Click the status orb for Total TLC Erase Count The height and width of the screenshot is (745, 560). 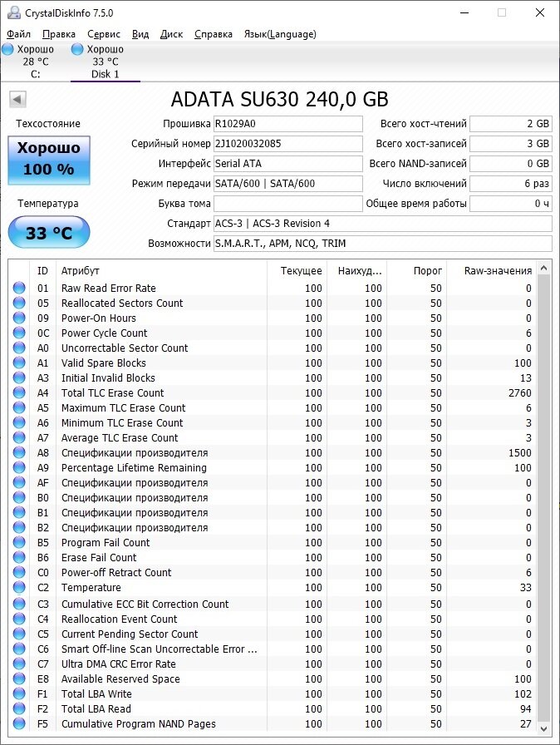19,392
